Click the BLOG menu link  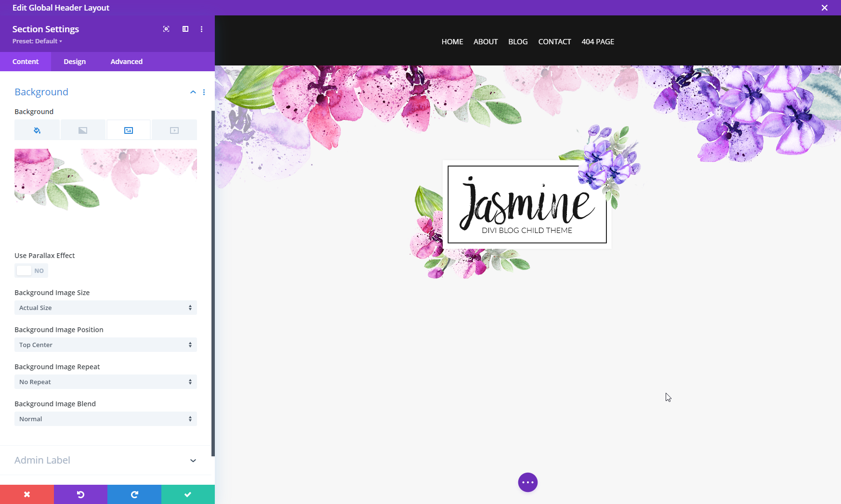518,42
